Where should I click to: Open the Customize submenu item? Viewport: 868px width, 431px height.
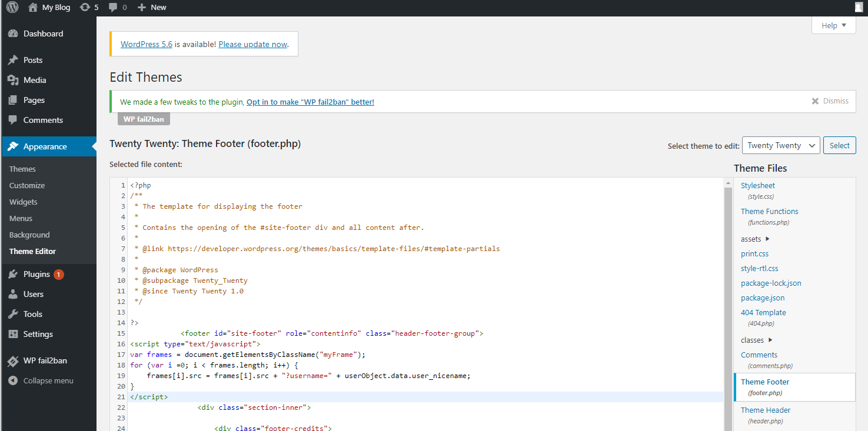[x=27, y=185]
